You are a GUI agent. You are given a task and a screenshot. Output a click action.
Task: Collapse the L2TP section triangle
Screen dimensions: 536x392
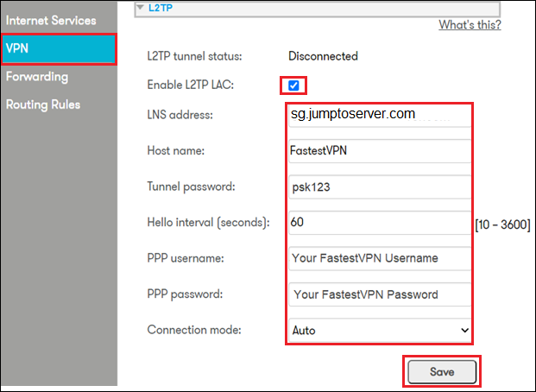pyautogui.click(x=140, y=7)
